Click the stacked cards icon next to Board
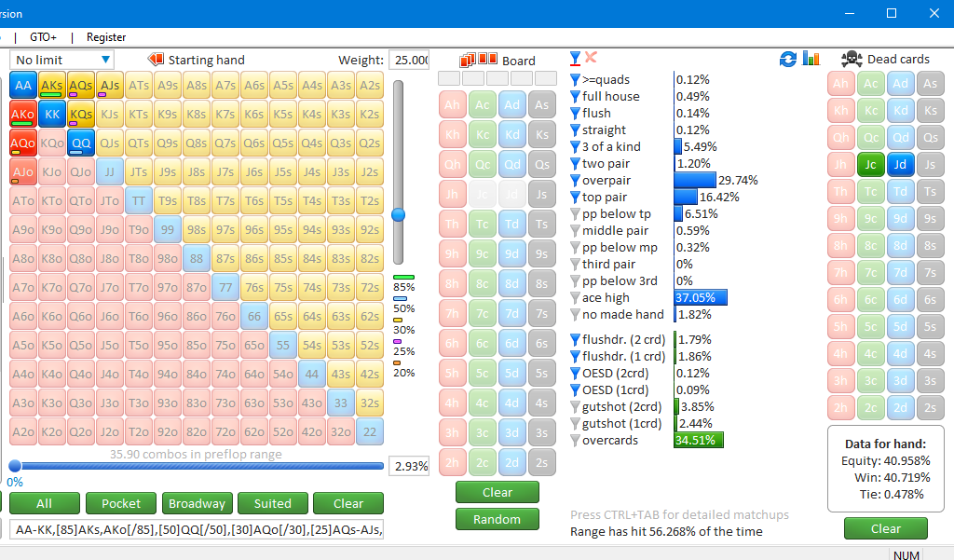The width and height of the screenshot is (954, 560). pyautogui.click(x=468, y=60)
